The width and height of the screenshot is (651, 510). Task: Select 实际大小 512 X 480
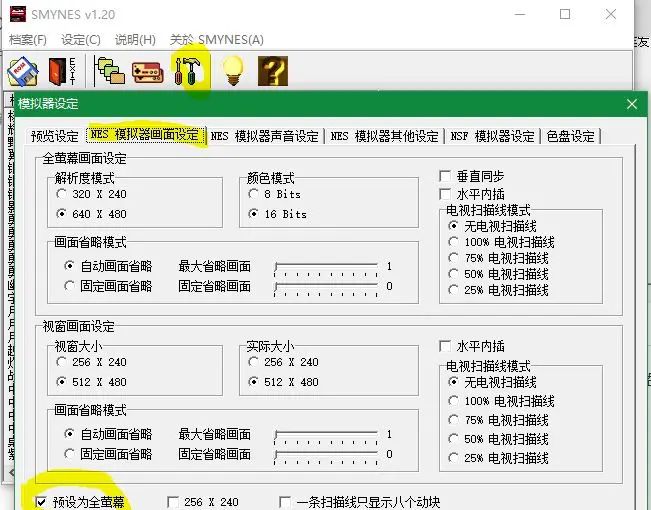coord(284,382)
